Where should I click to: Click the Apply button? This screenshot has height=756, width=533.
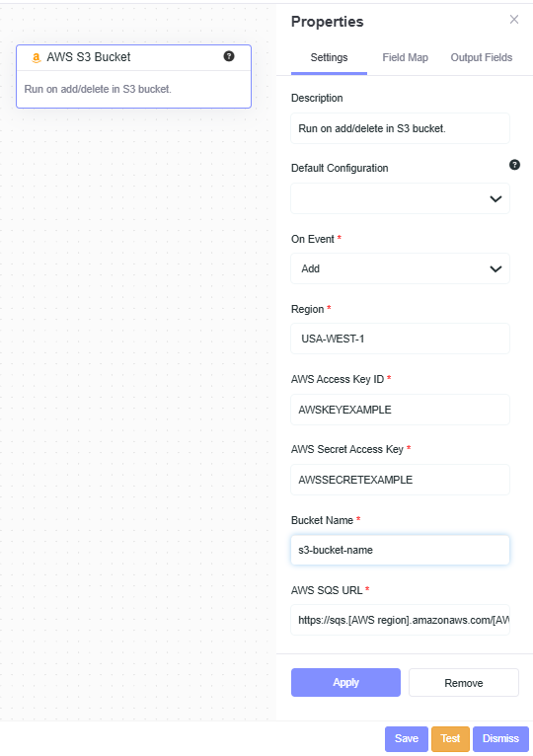(x=345, y=682)
